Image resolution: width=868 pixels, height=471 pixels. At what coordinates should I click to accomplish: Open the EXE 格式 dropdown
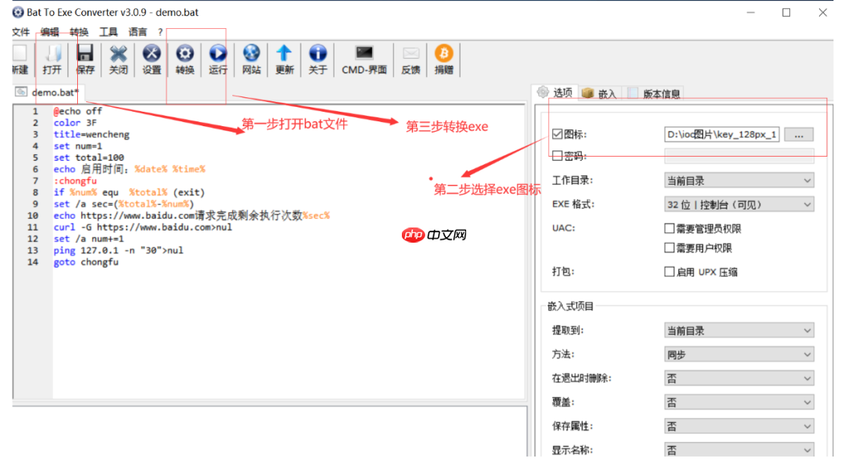pos(738,204)
